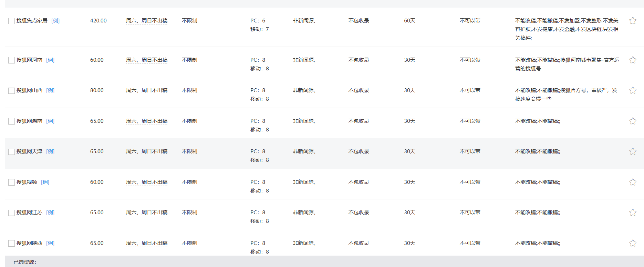Image resolution: width=644 pixels, height=267 pixels.
Task: Click the 已选资源 selected resources bar
Action: tap(25, 262)
